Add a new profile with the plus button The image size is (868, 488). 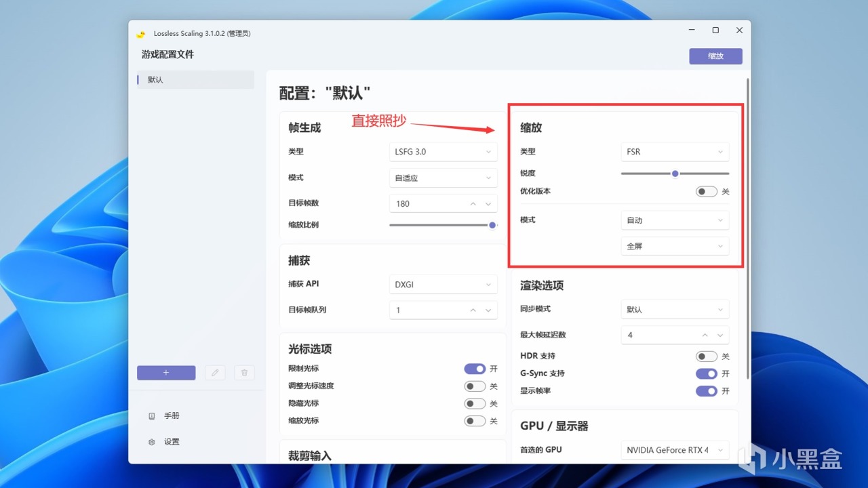pyautogui.click(x=166, y=373)
